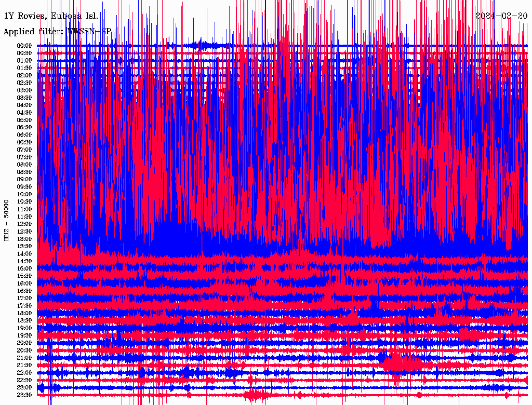Select the 09:00 time row label

coord(24,179)
